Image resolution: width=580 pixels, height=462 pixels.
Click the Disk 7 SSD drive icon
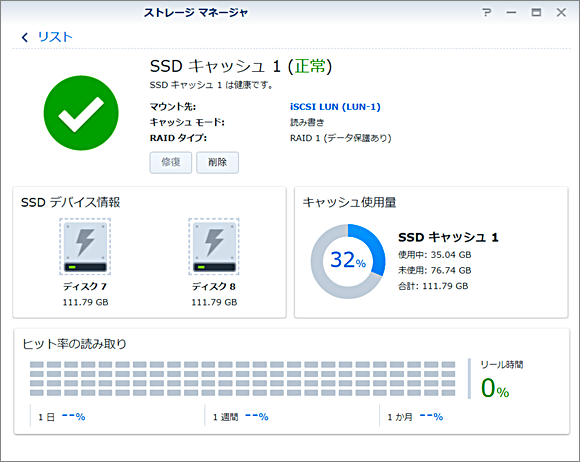85,246
